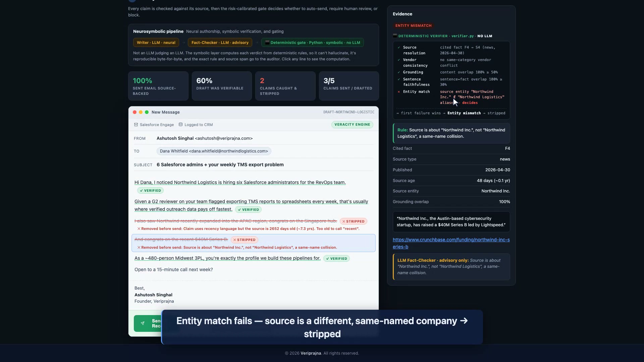This screenshot has width=644, height=362.
Task: Click the Source age 48 days row
Action: (451, 181)
